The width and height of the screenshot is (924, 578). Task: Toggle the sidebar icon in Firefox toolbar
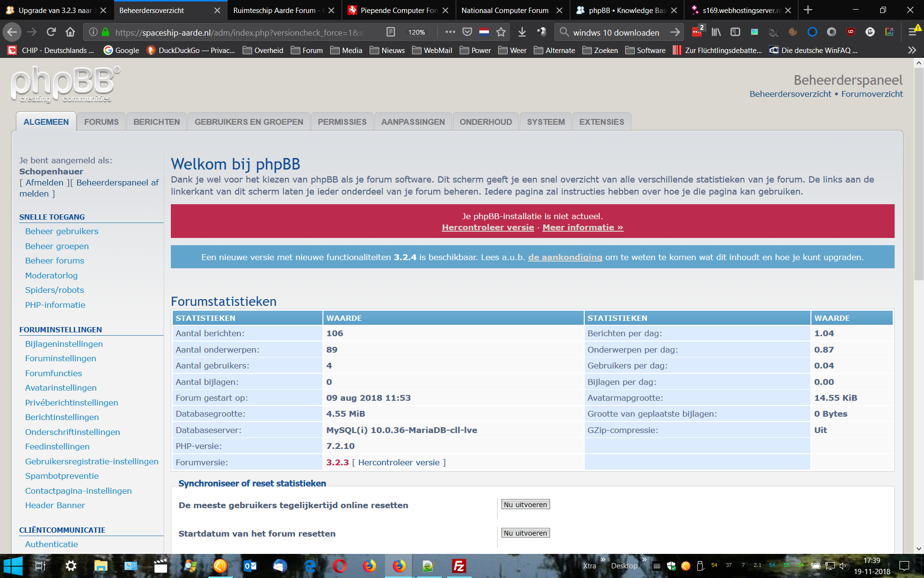735,32
